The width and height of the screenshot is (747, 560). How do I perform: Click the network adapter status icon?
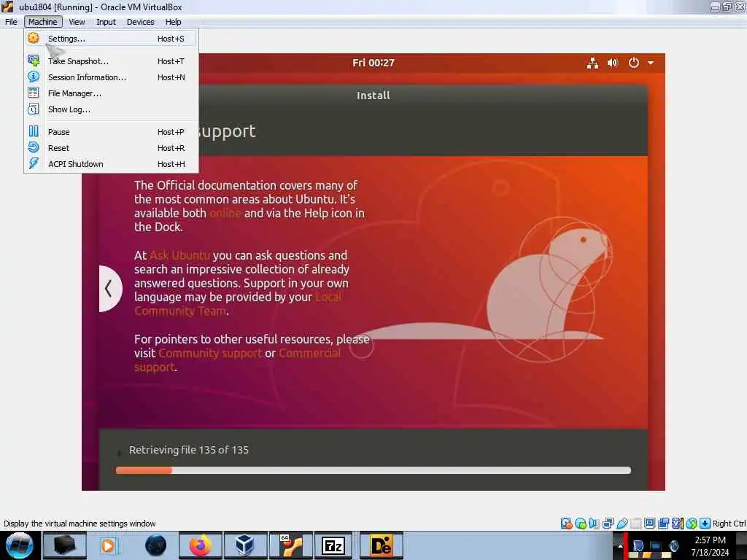coord(608,524)
